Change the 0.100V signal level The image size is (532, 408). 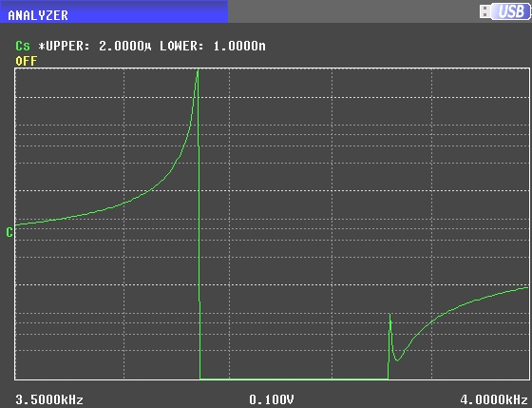(272, 399)
